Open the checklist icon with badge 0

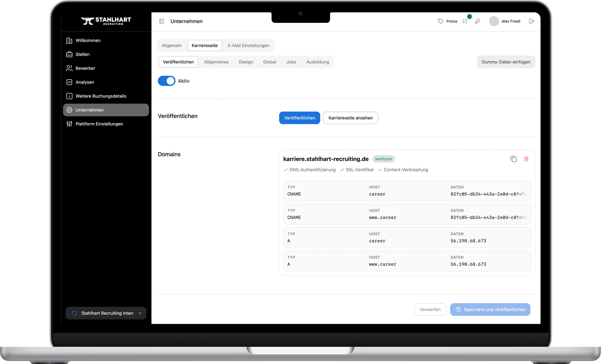pos(465,21)
